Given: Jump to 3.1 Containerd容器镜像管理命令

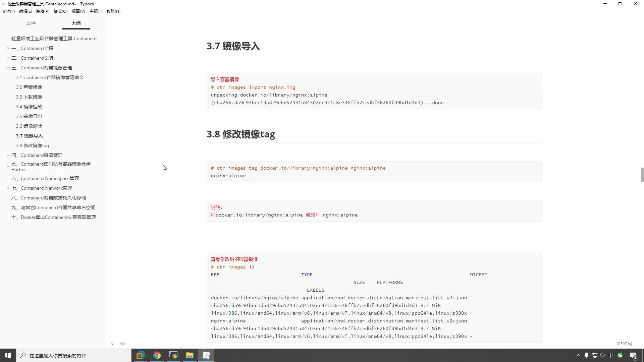Looking at the screenshot, I should click(50, 77).
